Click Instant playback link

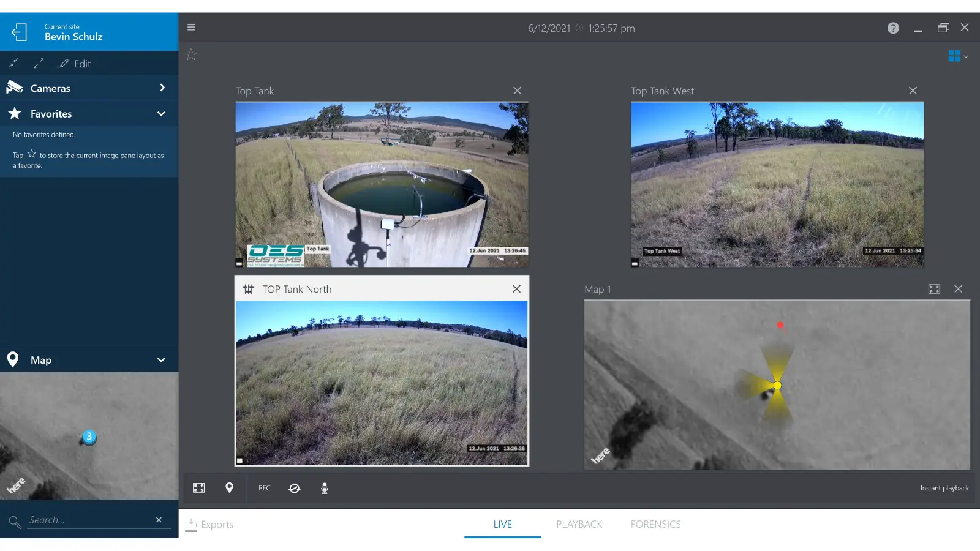click(944, 488)
